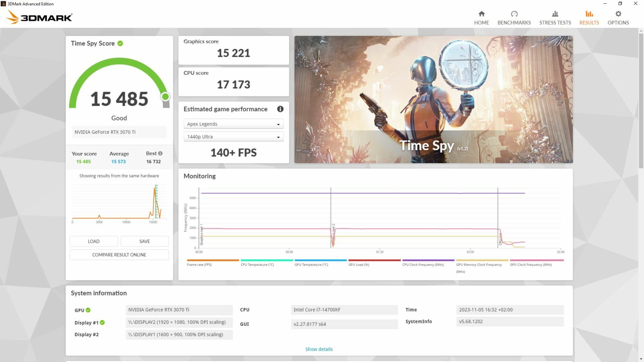Click the score gauge marker
644x362 pixels.
tap(166, 97)
